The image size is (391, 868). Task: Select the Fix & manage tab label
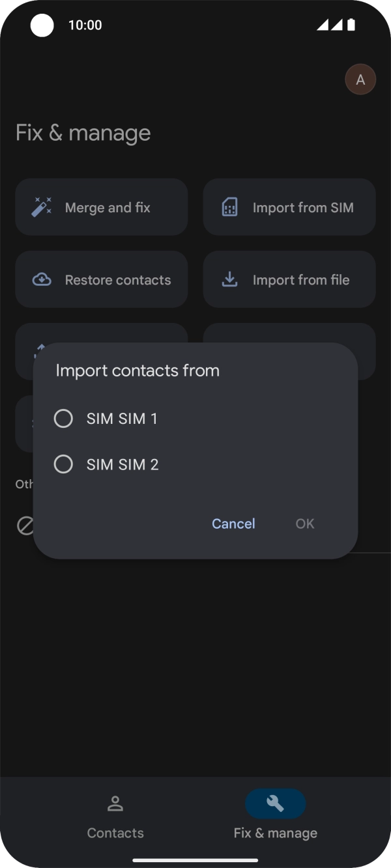[275, 833]
